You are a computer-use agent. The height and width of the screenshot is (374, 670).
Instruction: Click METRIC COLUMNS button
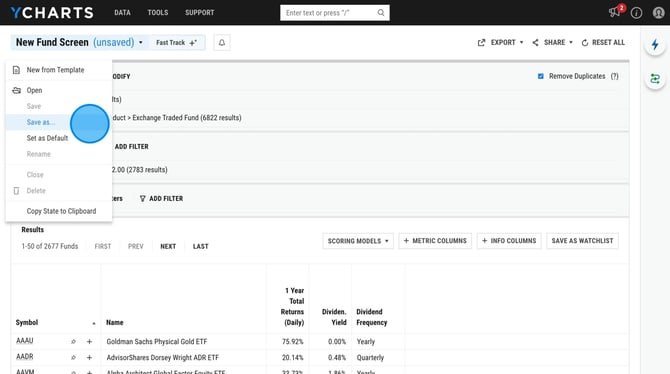435,241
